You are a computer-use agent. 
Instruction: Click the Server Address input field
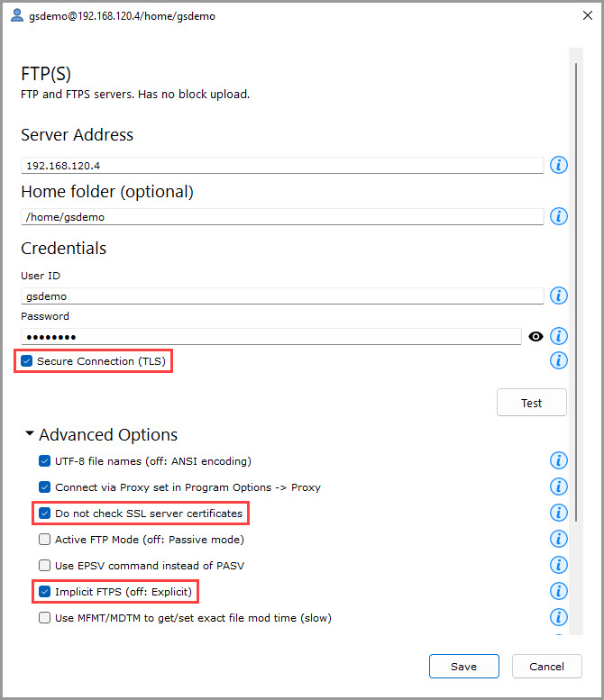(282, 166)
